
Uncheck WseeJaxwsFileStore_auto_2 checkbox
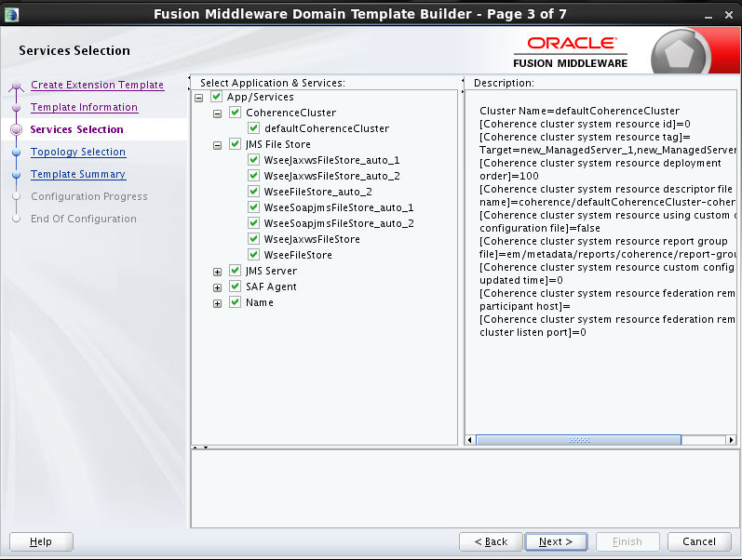(x=253, y=176)
